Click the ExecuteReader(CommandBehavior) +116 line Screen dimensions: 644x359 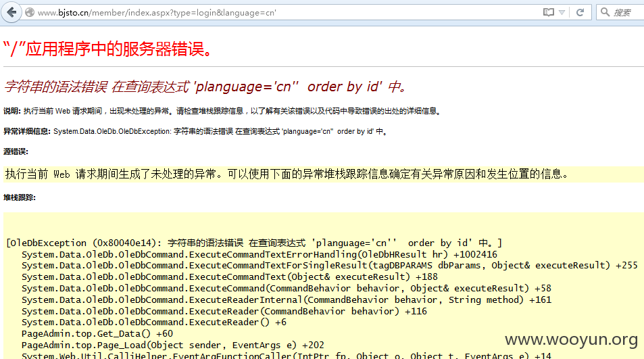[x=224, y=312]
